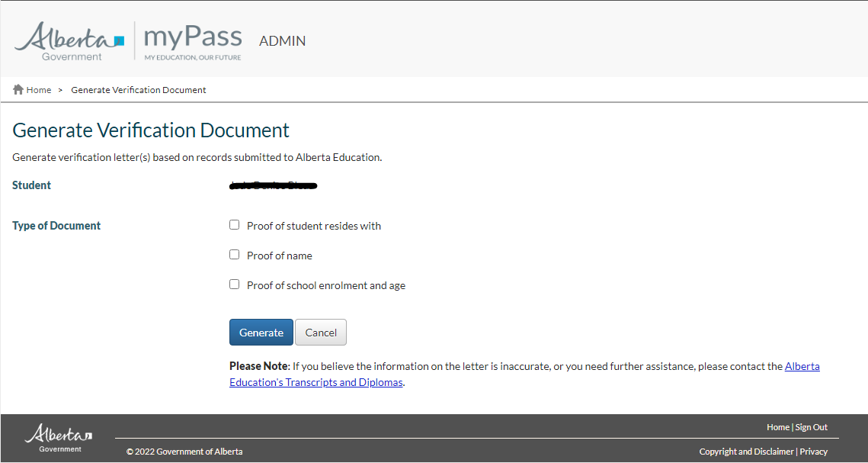This screenshot has width=868, height=463.
Task: Click the 'Generate Verification Document' page heading
Action: [150, 130]
